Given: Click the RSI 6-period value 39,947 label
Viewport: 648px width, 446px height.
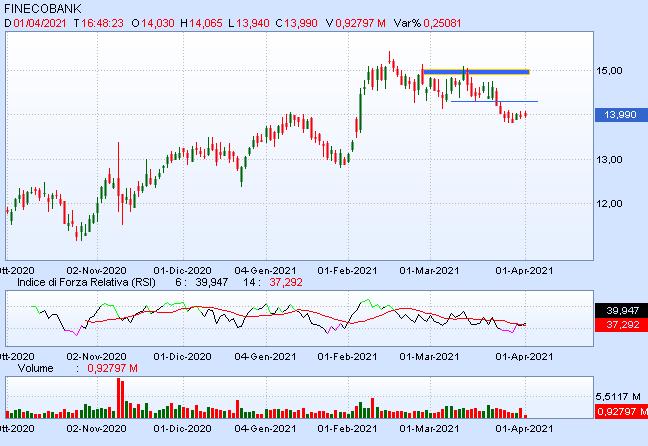Looking at the screenshot, I should [x=212, y=282].
